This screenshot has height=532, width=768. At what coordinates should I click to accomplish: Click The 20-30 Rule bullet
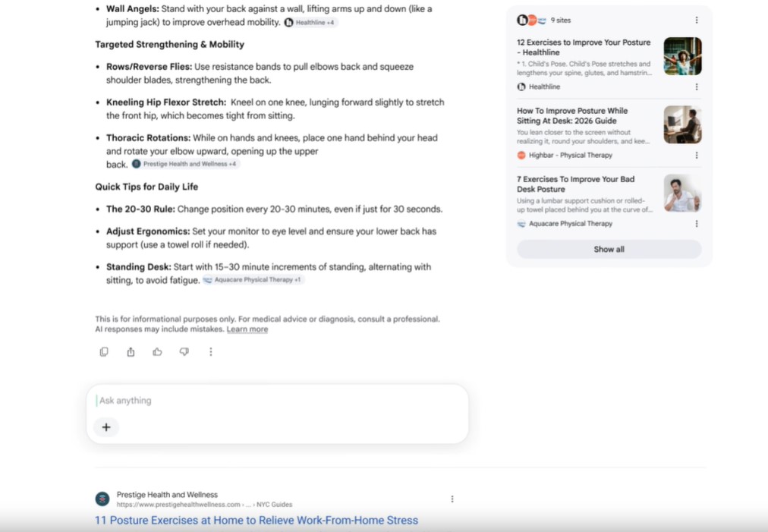coord(274,209)
